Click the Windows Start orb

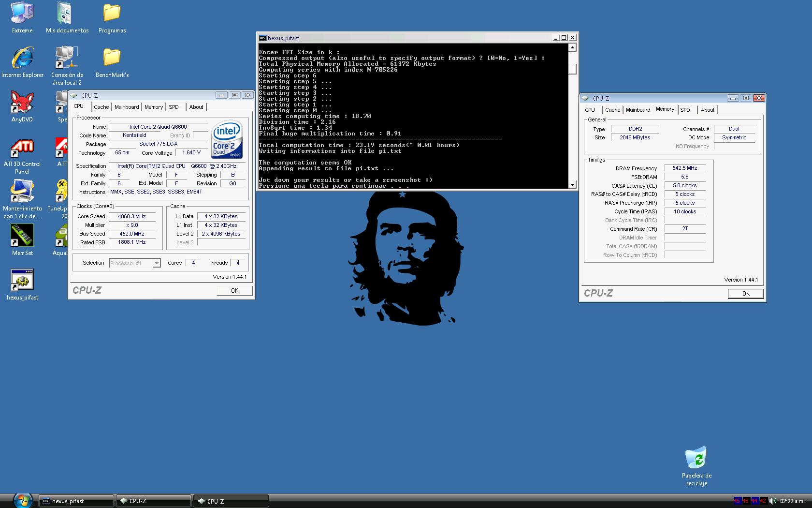point(23,500)
